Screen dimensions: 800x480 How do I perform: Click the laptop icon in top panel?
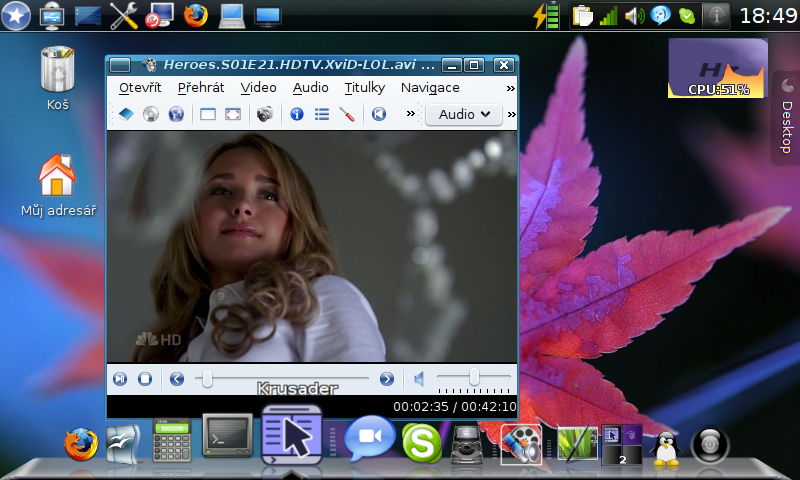tap(232, 16)
